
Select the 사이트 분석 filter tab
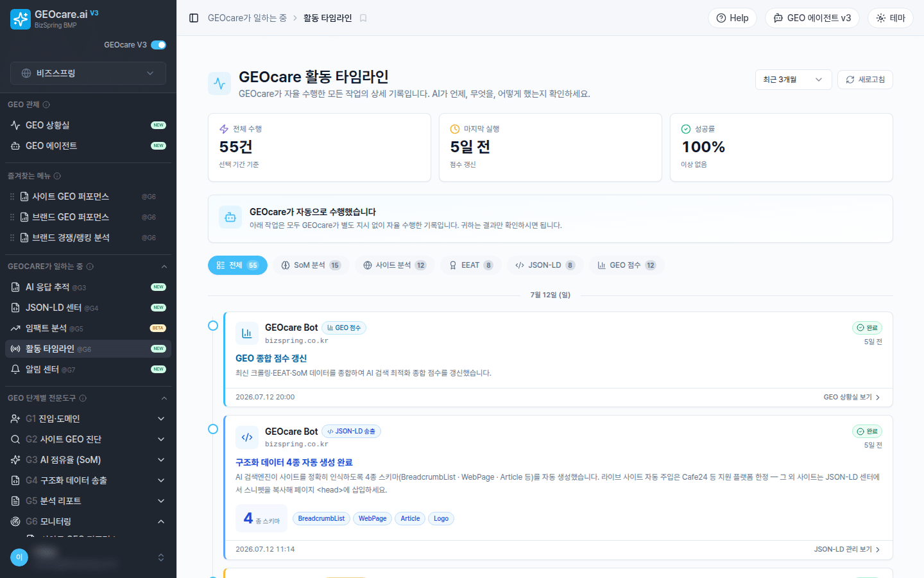click(395, 265)
